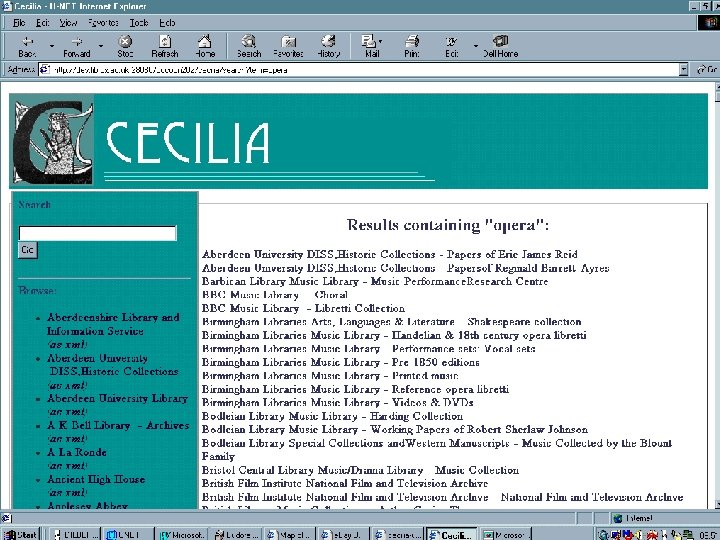Viewport: 720px width, 540px height.
Task: Open the Ancient High House browse link
Action: 96,479
